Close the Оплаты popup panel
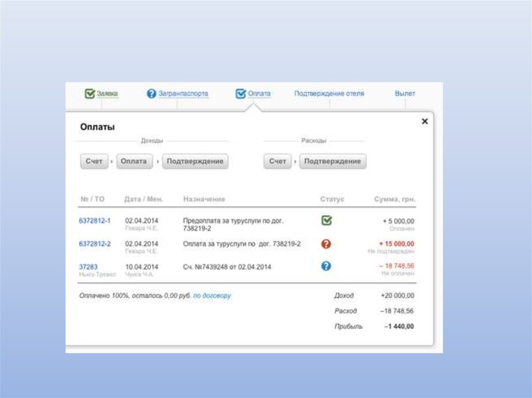The image size is (532, 398). pyautogui.click(x=424, y=121)
